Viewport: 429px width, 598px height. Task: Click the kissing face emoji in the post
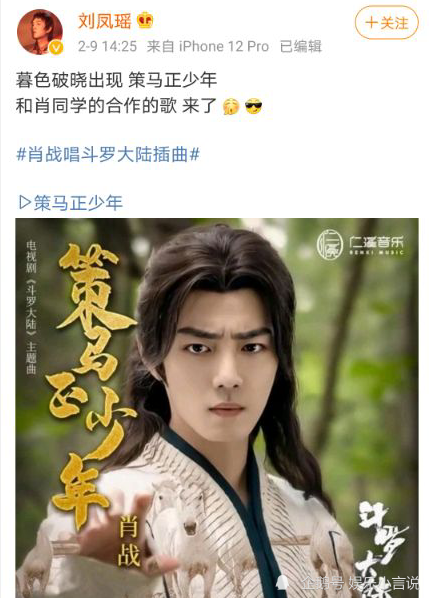coord(231,106)
